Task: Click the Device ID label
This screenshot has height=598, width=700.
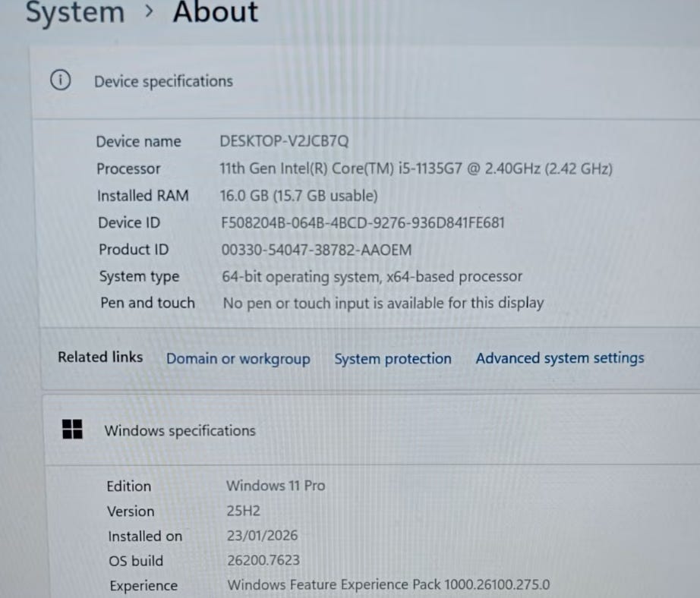Action: 129,222
